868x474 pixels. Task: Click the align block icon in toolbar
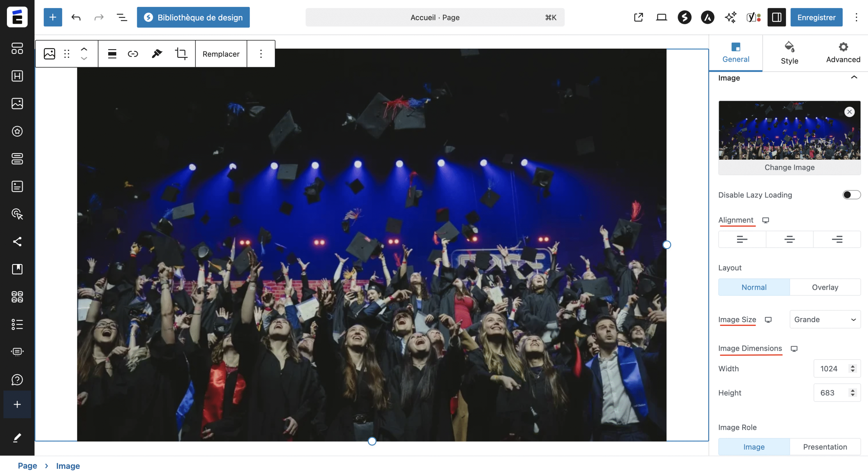point(112,54)
